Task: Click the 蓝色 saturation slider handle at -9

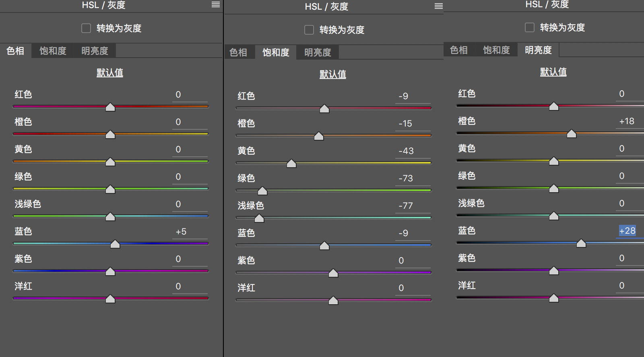Action: tap(324, 246)
